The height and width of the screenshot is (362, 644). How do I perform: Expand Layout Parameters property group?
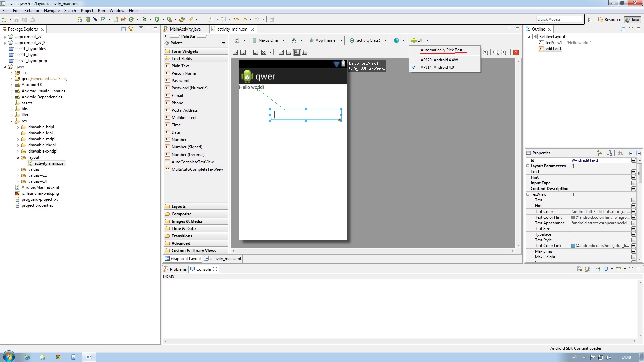(x=528, y=166)
